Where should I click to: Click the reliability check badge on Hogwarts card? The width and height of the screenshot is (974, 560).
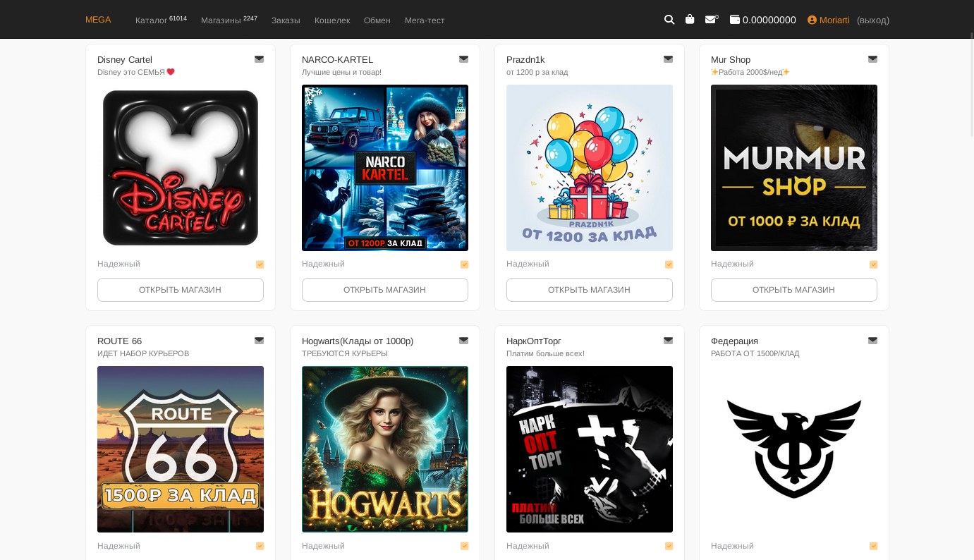[464, 546]
